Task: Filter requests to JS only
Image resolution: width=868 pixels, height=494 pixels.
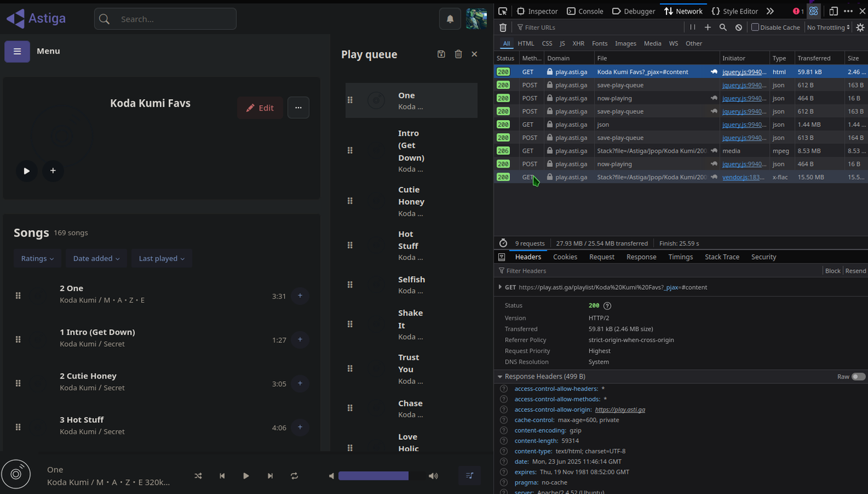Action: tap(562, 43)
